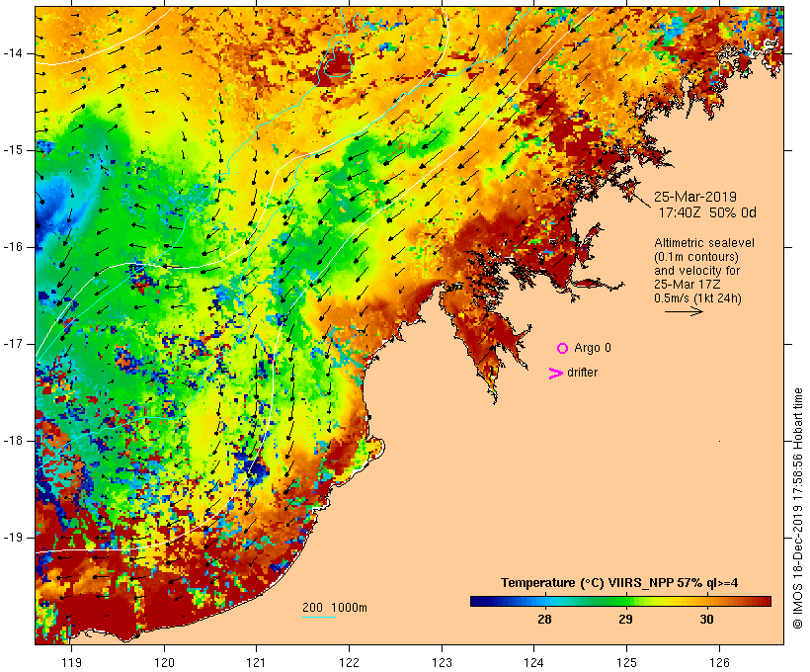Click the longitude axis label '119'
The width and height of the screenshot is (810, 672).
point(71,662)
